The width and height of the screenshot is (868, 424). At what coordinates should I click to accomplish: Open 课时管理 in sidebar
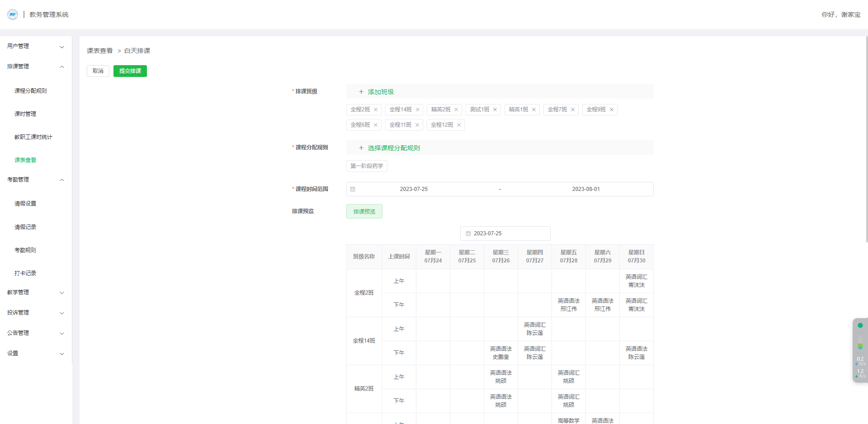(x=25, y=114)
